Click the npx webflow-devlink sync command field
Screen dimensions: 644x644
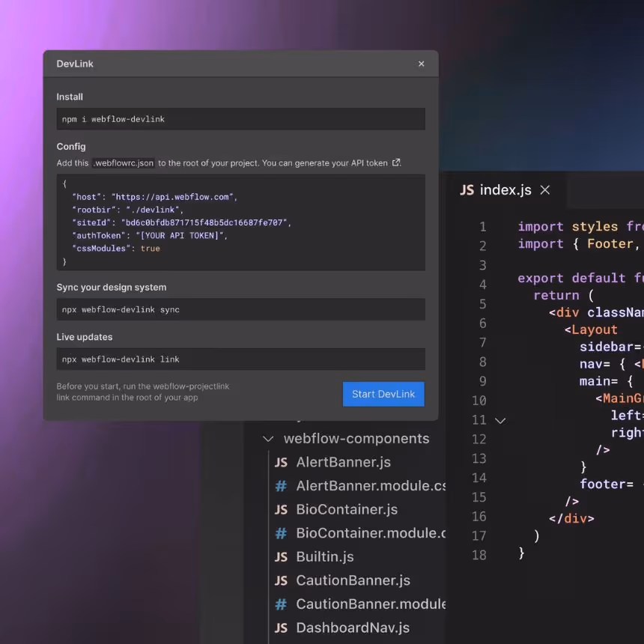[x=240, y=310]
